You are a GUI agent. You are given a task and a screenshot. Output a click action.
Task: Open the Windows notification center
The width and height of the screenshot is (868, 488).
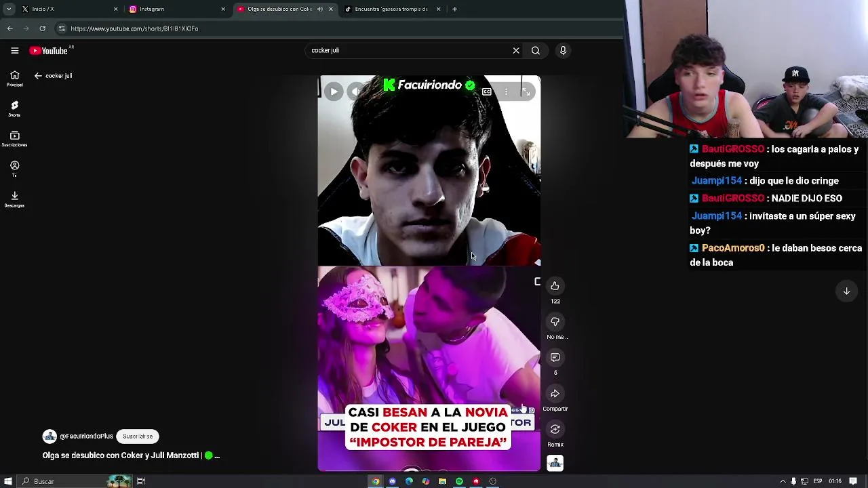coord(853,481)
